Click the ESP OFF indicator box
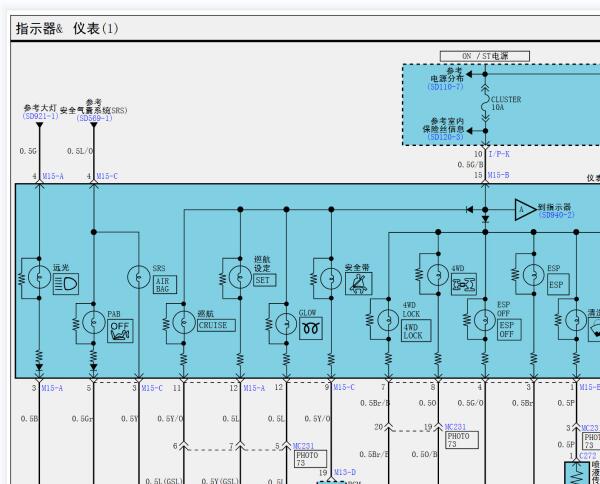This screenshot has height=484, width=600. point(509,330)
